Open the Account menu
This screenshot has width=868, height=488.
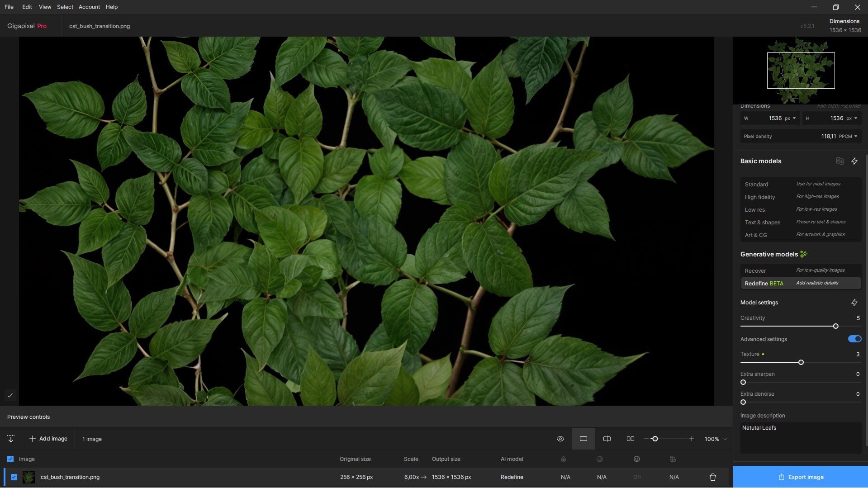tap(89, 7)
